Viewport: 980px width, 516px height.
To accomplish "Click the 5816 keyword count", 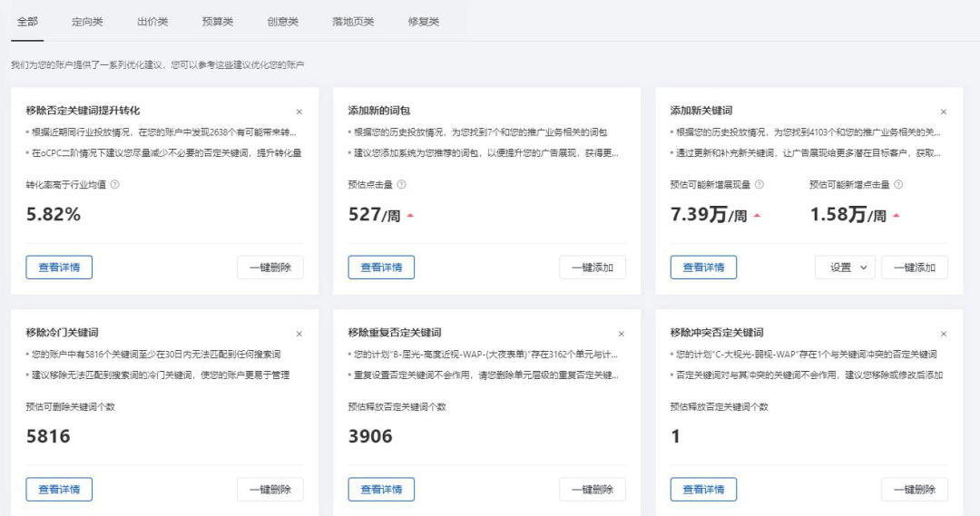I will pyautogui.click(x=48, y=436).
